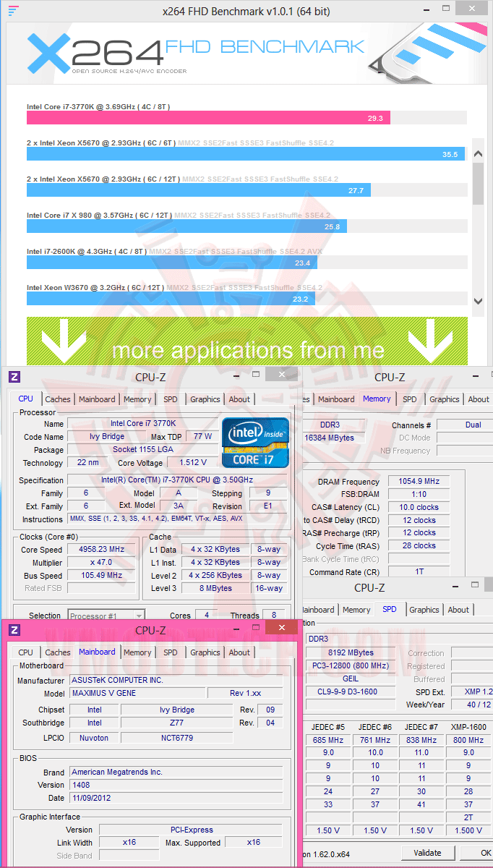Select Mainboard tab in the CPU-Z Memory window
Viewport: 493px width, 868px height.
point(336,399)
